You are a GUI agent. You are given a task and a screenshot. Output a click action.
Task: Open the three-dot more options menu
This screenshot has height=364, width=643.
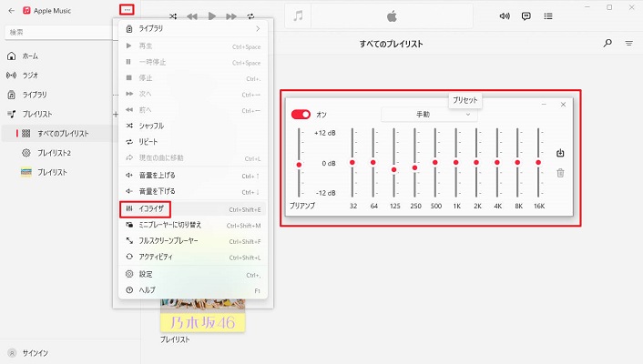click(x=127, y=9)
